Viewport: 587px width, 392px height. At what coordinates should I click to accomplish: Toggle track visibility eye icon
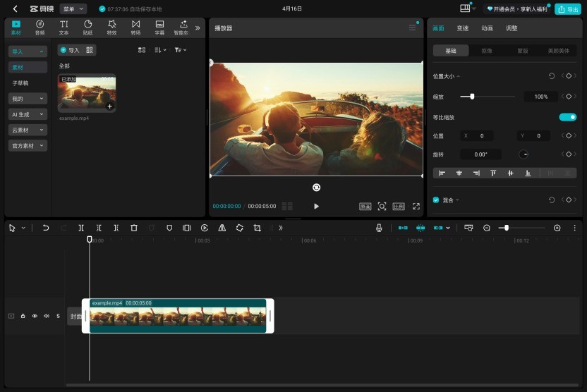click(35, 316)
